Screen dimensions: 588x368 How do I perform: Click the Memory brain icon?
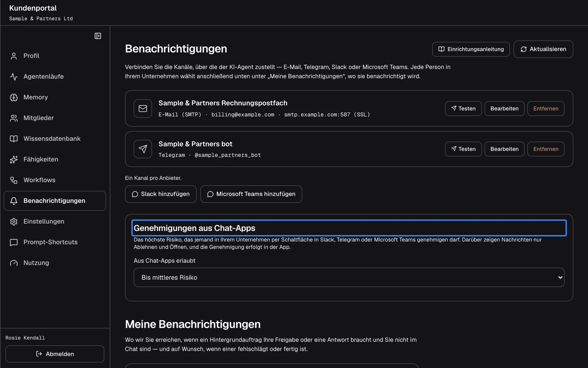[x=14, y=97]
